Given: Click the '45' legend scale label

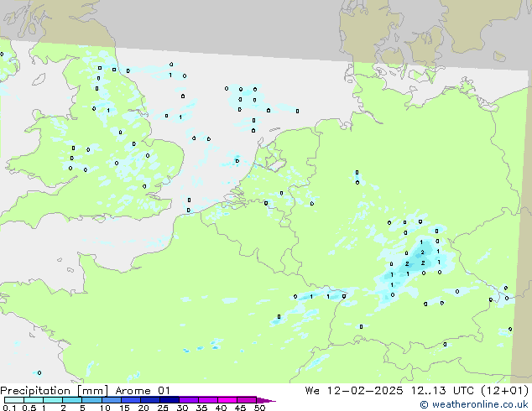Looking at the screenshot, I should click(240, 408).
